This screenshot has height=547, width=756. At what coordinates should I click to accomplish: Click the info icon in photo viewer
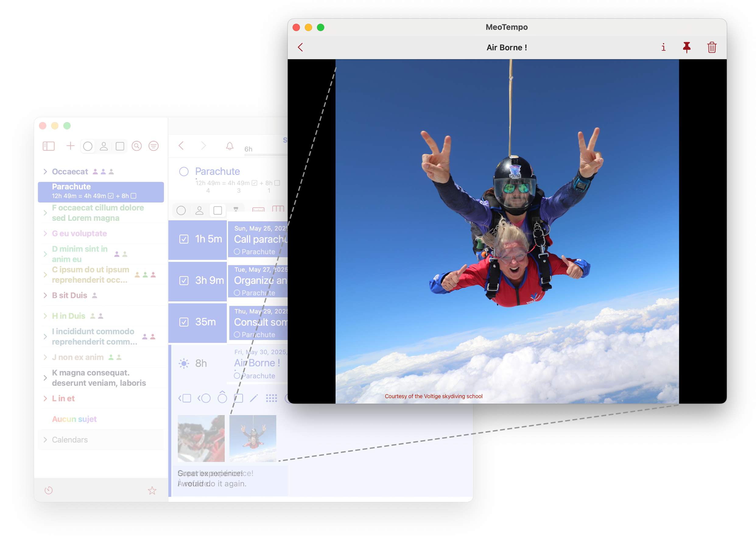point(663,47)
